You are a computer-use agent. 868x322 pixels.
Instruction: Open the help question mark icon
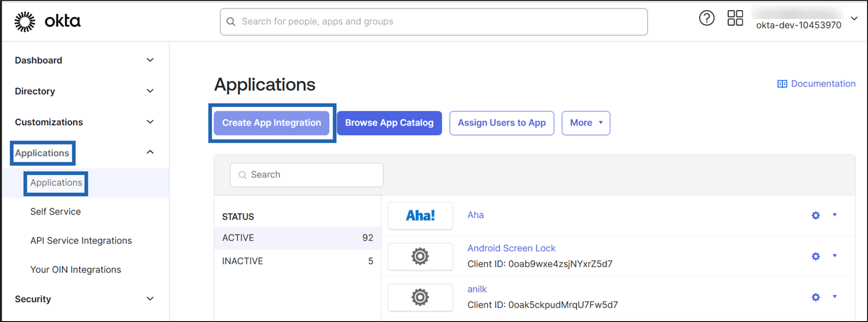tap(706, 18)
